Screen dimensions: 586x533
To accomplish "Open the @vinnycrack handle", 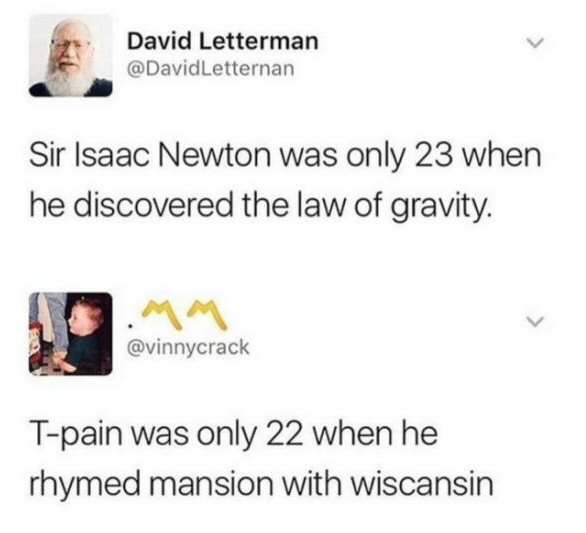I will point(188,347).
